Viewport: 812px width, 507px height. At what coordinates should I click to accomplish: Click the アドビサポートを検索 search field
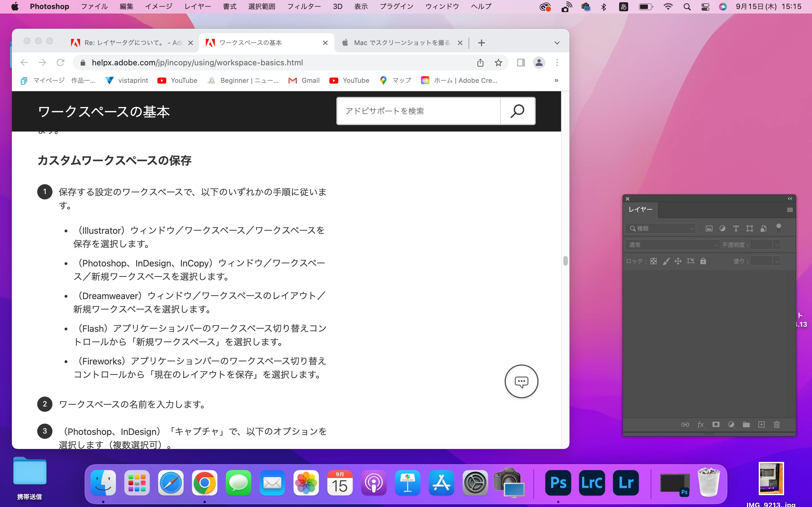tap(418, 111)
